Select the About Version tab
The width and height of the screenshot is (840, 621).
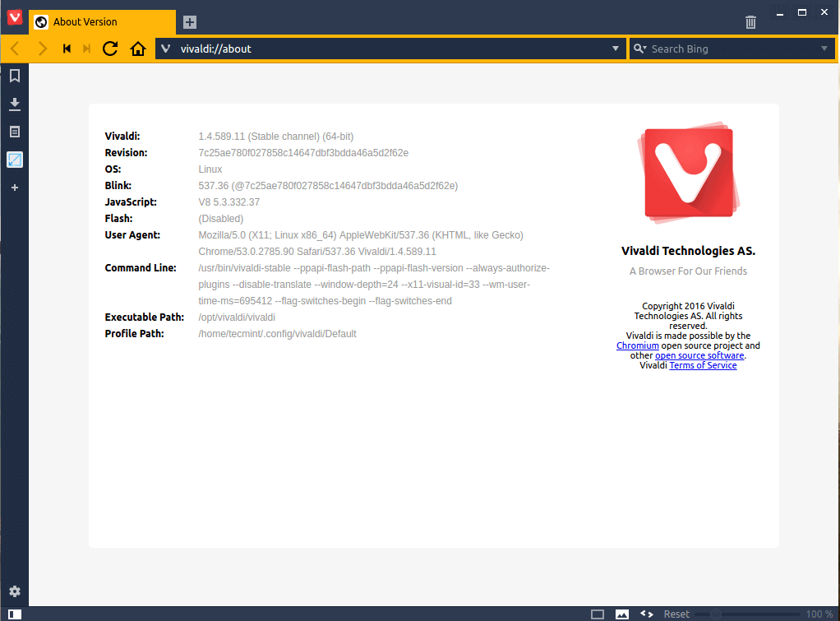click(x=102, y=22)
